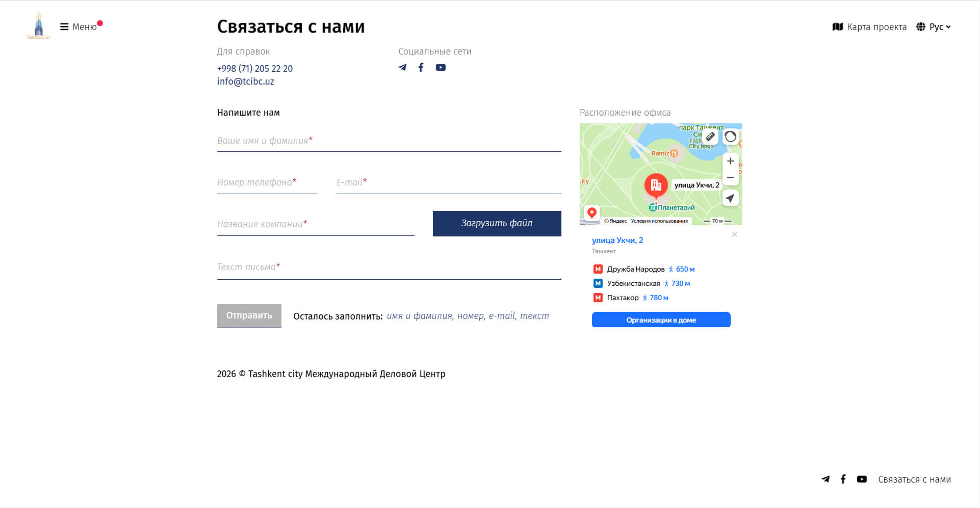
Task: Open Facebook icon under Социальные сети
Action: click(x=421, y=67)
